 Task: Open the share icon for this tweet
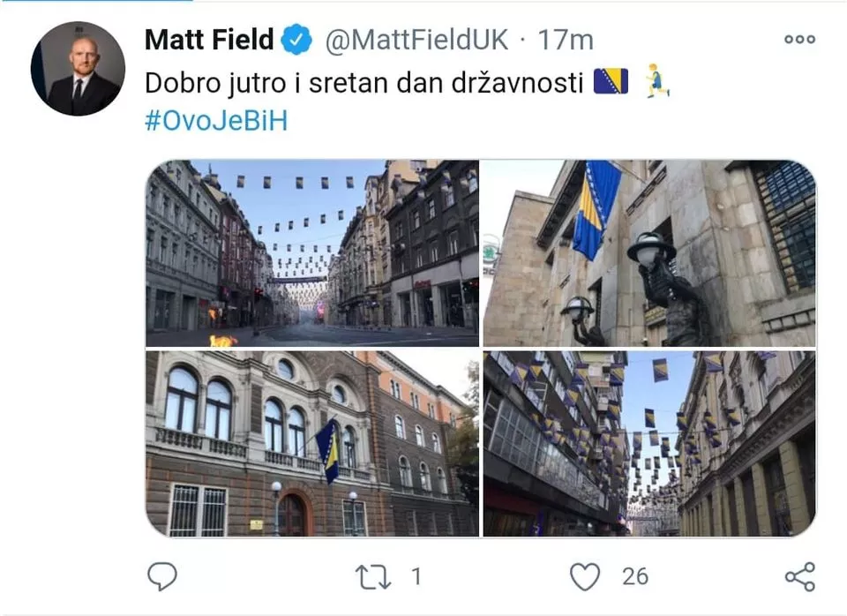pos(800,576)
